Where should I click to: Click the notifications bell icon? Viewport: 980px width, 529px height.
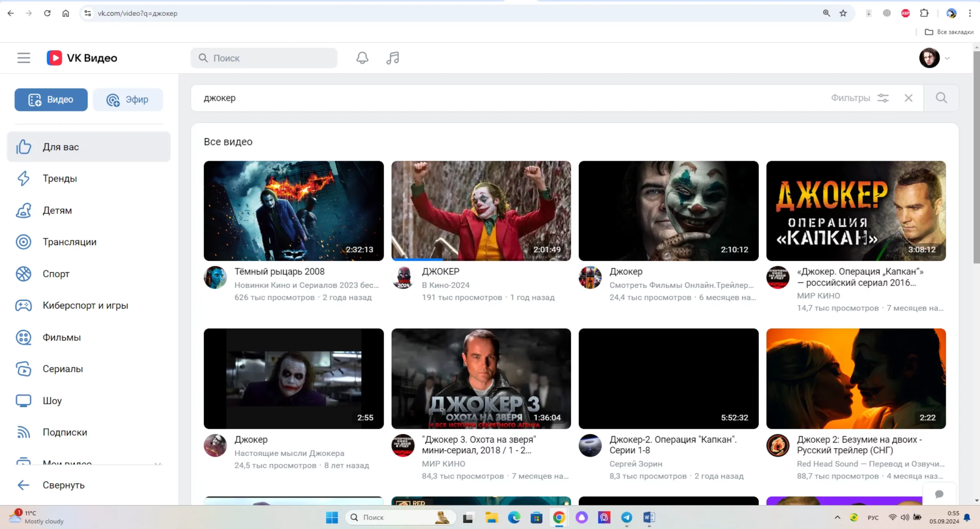(362, 58)
